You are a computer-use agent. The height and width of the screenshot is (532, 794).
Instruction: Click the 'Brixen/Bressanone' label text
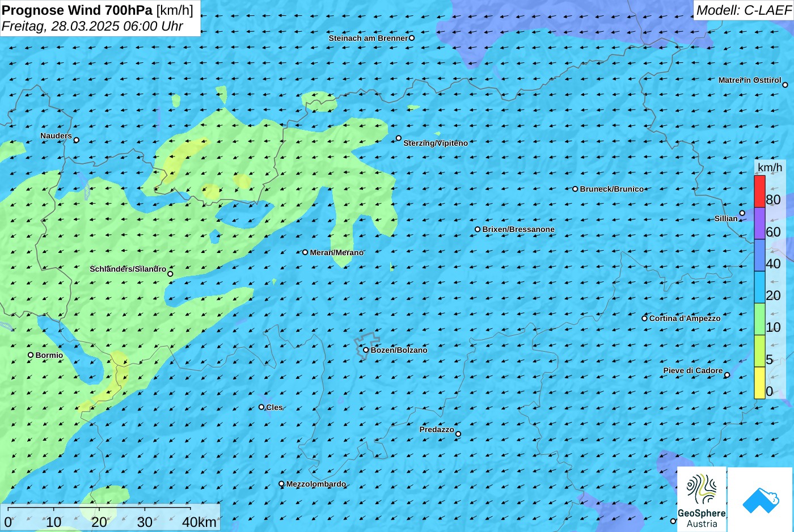coord(518,229)
